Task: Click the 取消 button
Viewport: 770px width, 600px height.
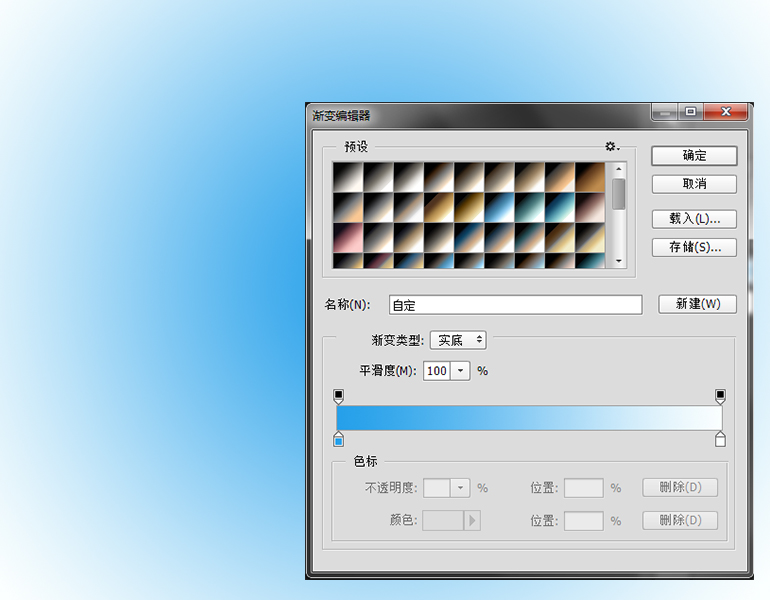Action: point(694,184)
